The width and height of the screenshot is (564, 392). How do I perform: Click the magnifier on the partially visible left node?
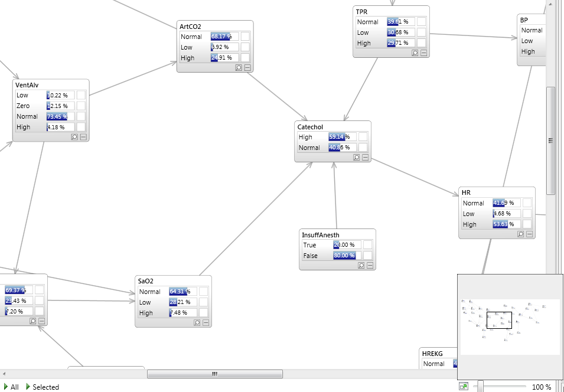tap(32, 321)
